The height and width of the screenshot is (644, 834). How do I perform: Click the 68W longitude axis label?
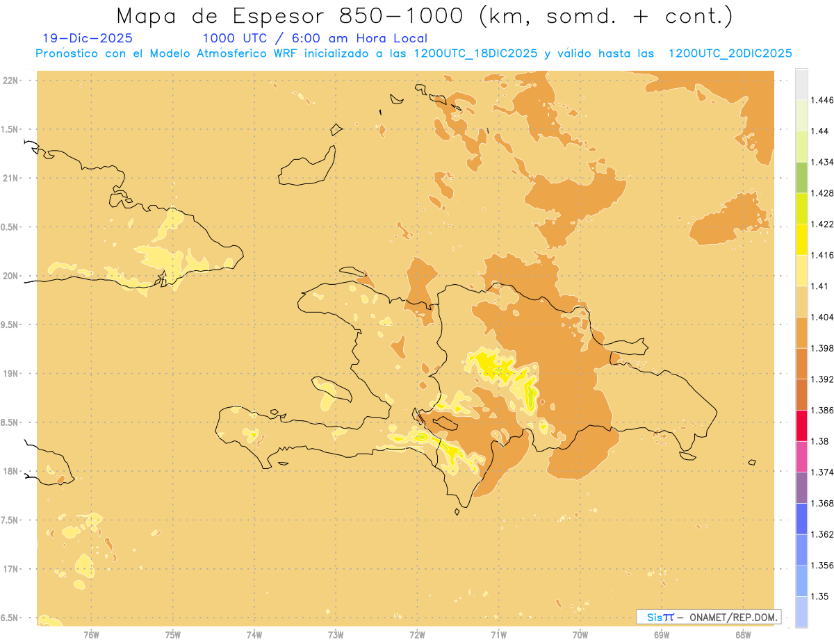pos(743,634)
